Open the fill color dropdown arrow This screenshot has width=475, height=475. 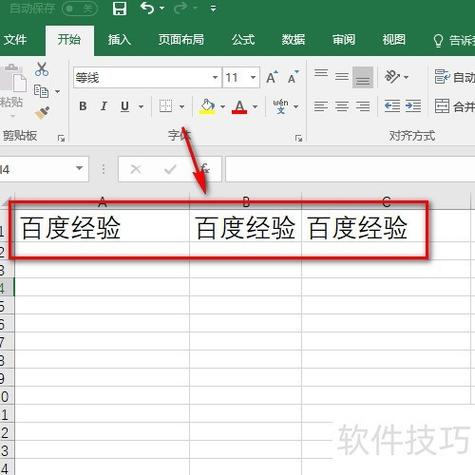click(x=223, y=107)
